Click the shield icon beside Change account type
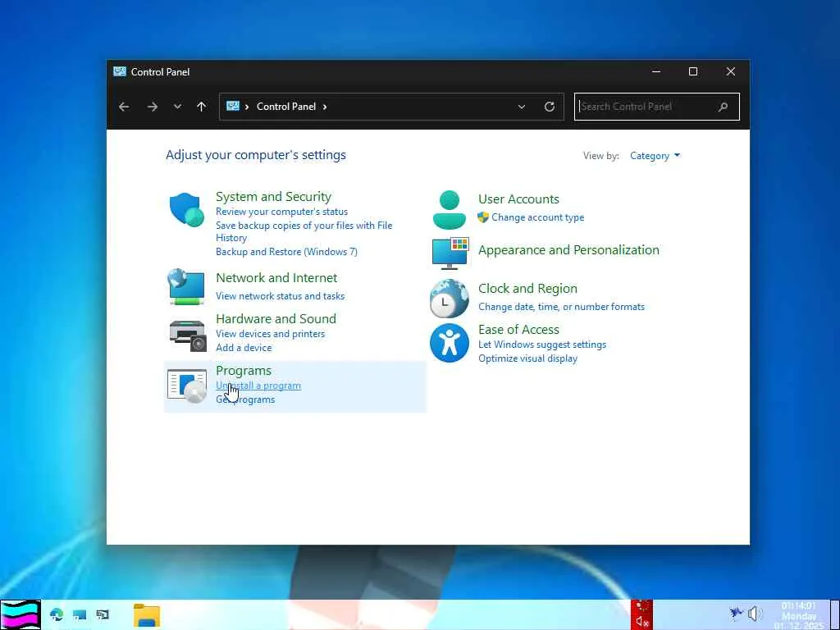Image resolution: width=840 pixels, height=630 pixels. [483, 217]
